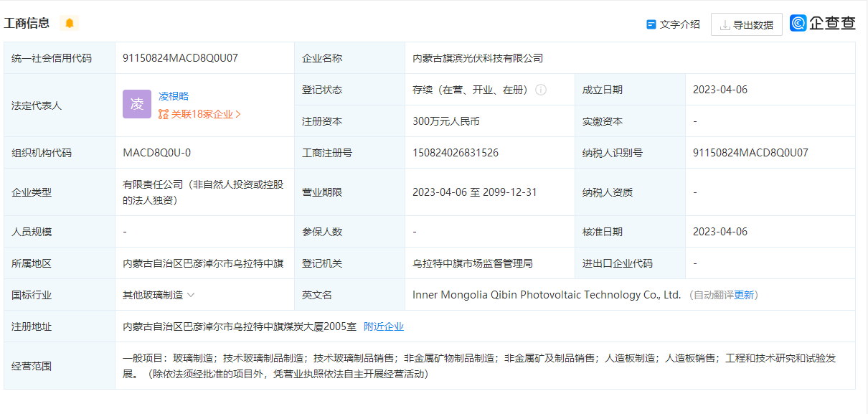Screen dimensions: 868x414
Task: Click the 登记状态 label cell
Action: click(x=349, y=90)
